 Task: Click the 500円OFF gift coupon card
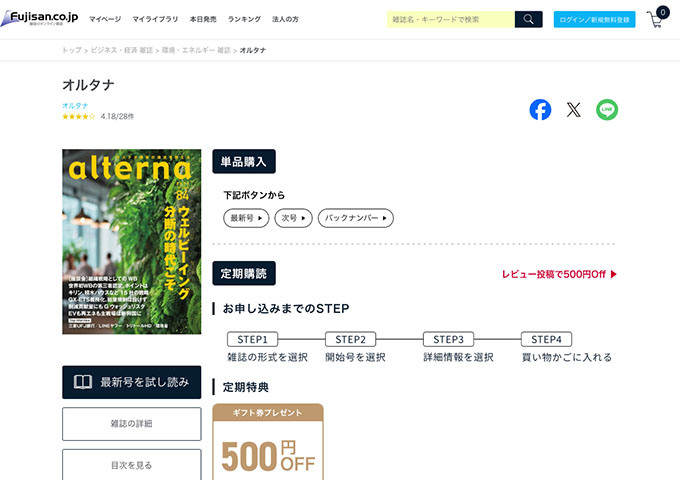268,442
